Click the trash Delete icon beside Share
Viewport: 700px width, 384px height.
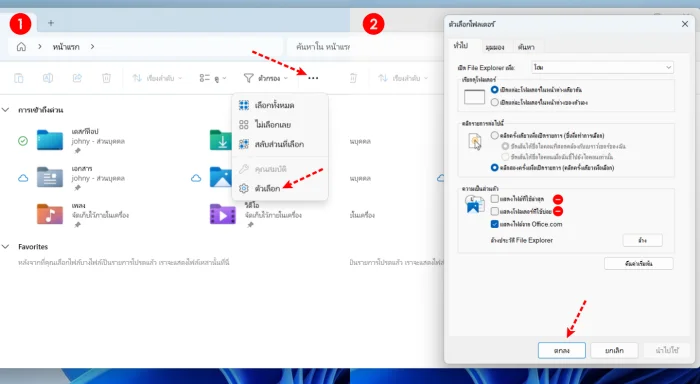click(106, 78)
